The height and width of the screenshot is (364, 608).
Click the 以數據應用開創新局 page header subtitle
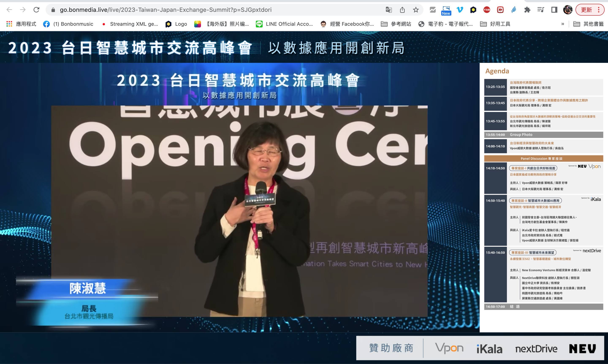coord(336,48)
